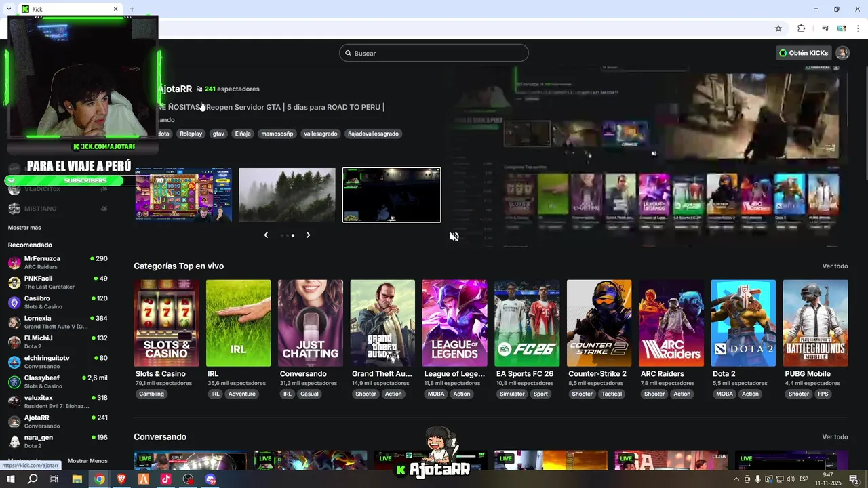
Task: Open Task View on the taskbar
Action: [x=54, y=479]
